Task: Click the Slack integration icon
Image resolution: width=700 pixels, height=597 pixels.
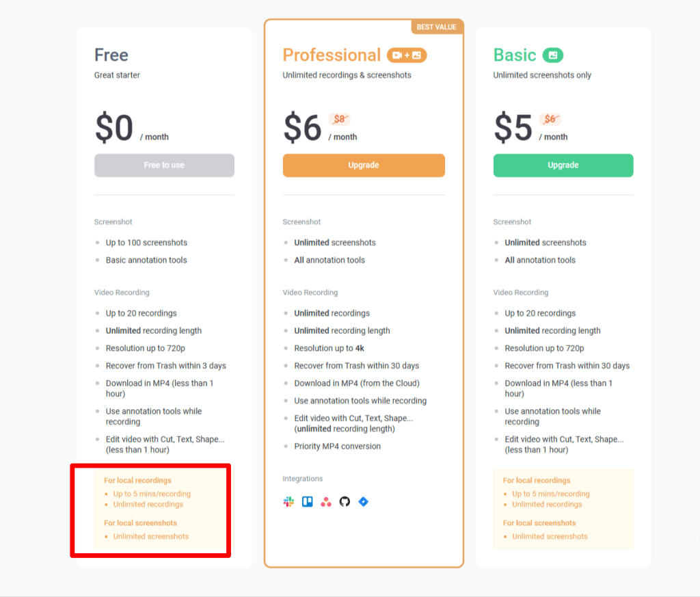Action: pos(288,502)
